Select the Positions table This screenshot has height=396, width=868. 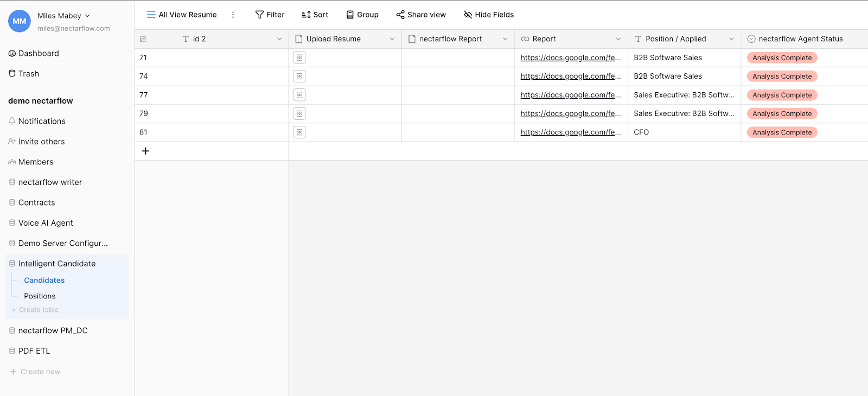[x=40, y=296]
